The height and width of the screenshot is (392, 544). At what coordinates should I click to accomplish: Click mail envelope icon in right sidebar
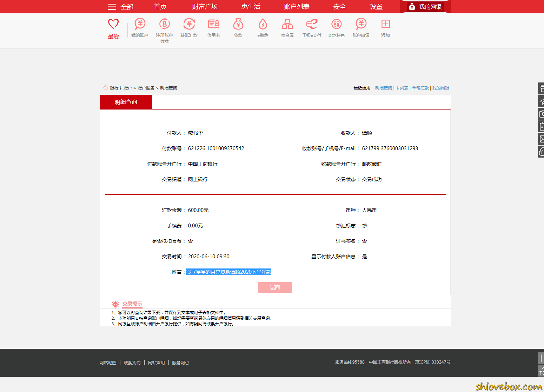point(541,139)
